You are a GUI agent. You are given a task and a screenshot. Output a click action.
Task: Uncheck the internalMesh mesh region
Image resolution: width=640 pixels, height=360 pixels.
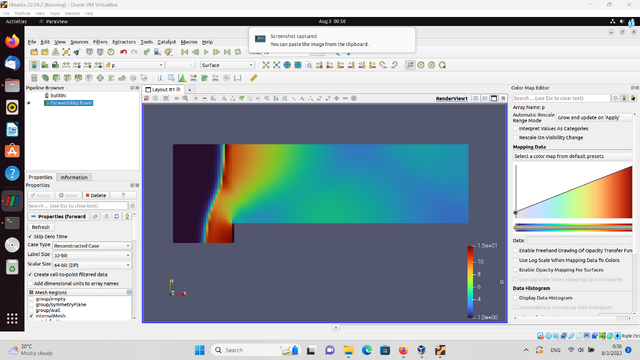(31, 316)
